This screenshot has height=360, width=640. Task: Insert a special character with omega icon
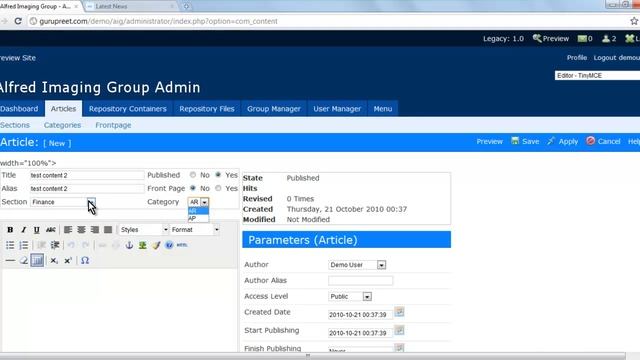pyautogui.click(x=85, y=260)
